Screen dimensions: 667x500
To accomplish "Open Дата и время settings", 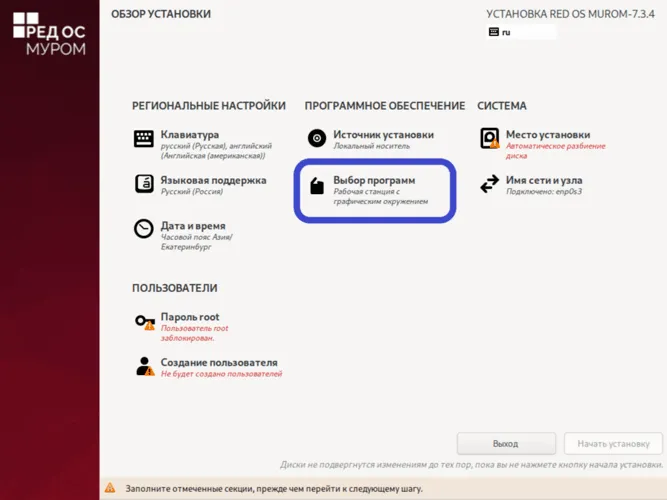I will click(193, 226).
